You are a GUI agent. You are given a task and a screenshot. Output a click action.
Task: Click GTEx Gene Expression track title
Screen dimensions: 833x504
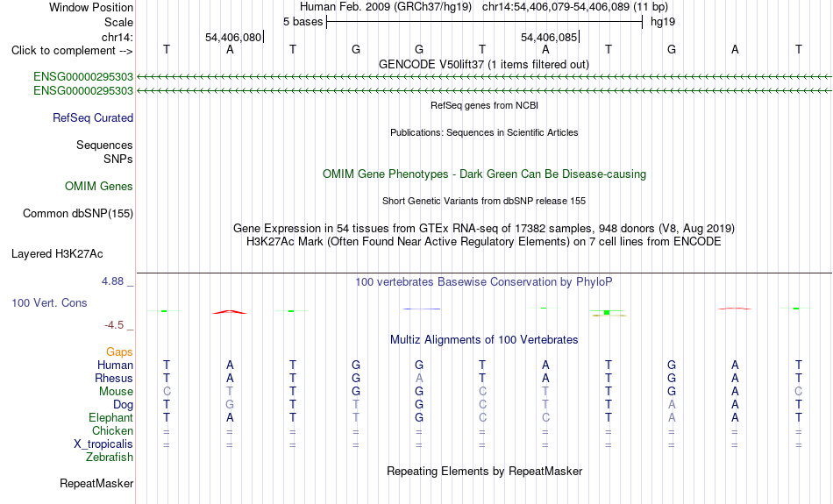tap(484, 229)
